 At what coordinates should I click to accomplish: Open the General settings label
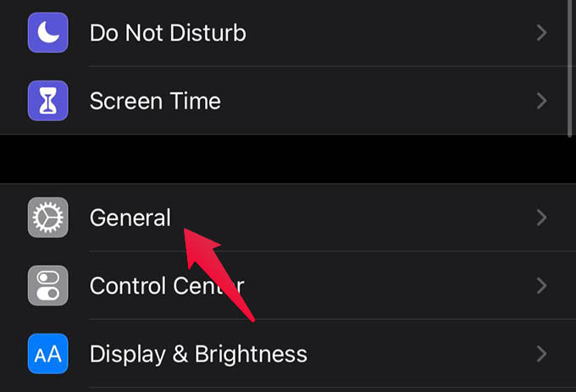point(130,218)
